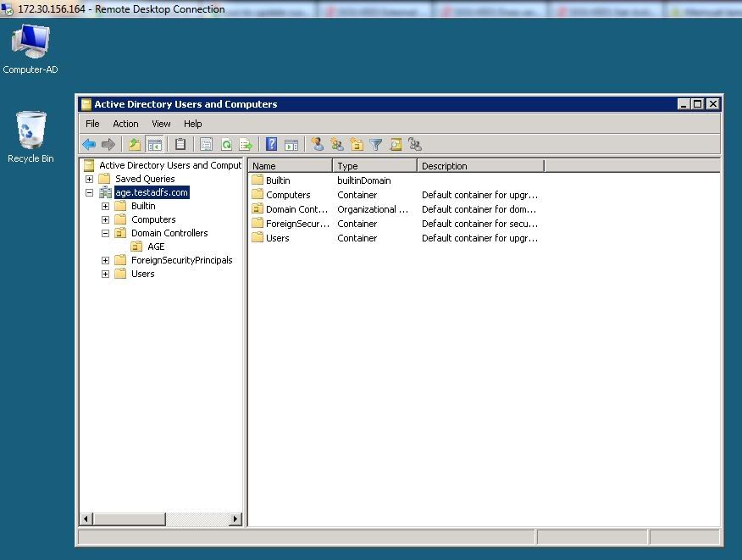
Task: Click Add to group toolbar icon
Action: point(415,144)
